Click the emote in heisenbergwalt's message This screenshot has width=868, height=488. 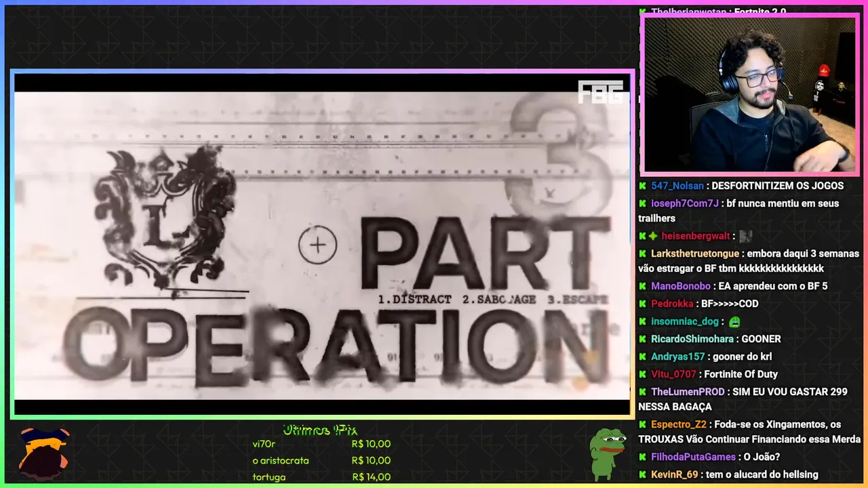[746, 236]
